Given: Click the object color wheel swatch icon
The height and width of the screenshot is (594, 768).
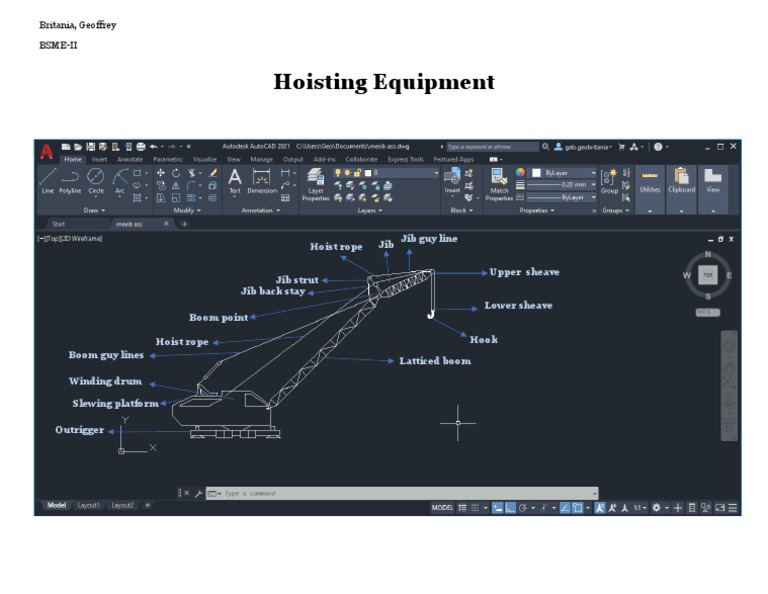Looking at the screenshot, I should 520,172.
